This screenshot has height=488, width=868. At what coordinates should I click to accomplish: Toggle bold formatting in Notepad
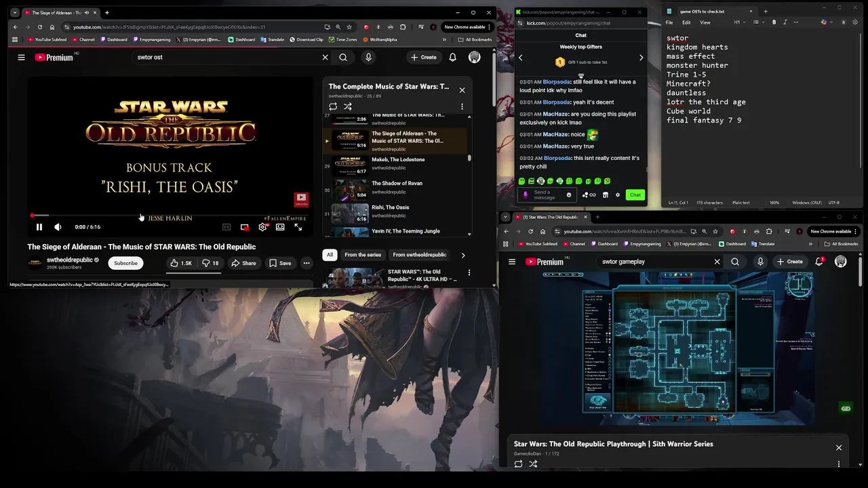click(x=774, y=22)
